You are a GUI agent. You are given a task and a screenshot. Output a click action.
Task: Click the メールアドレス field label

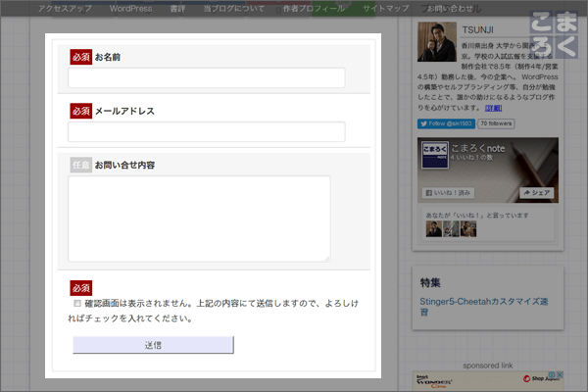(x=124, y=111)
